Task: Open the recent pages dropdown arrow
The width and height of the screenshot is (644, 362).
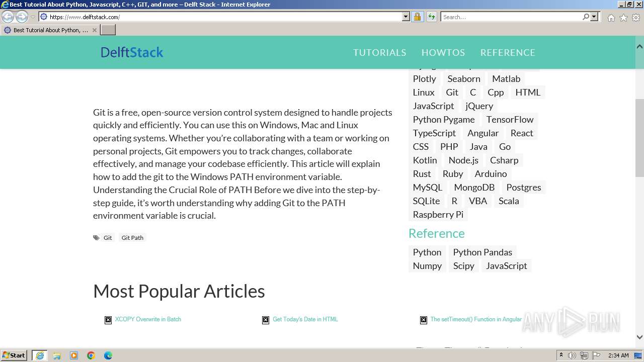Action: [33, 17]
